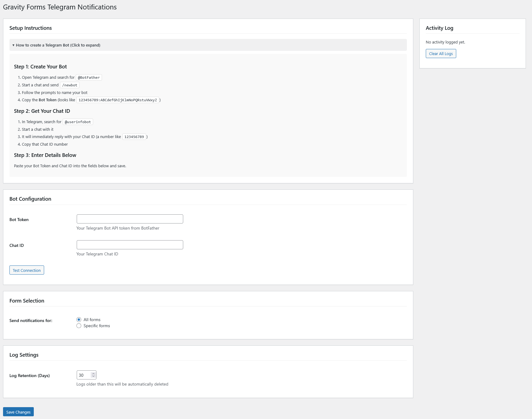Click the sample Bot Token code snippet
Screen dimensions: 532x419
[x=117, y=100]
